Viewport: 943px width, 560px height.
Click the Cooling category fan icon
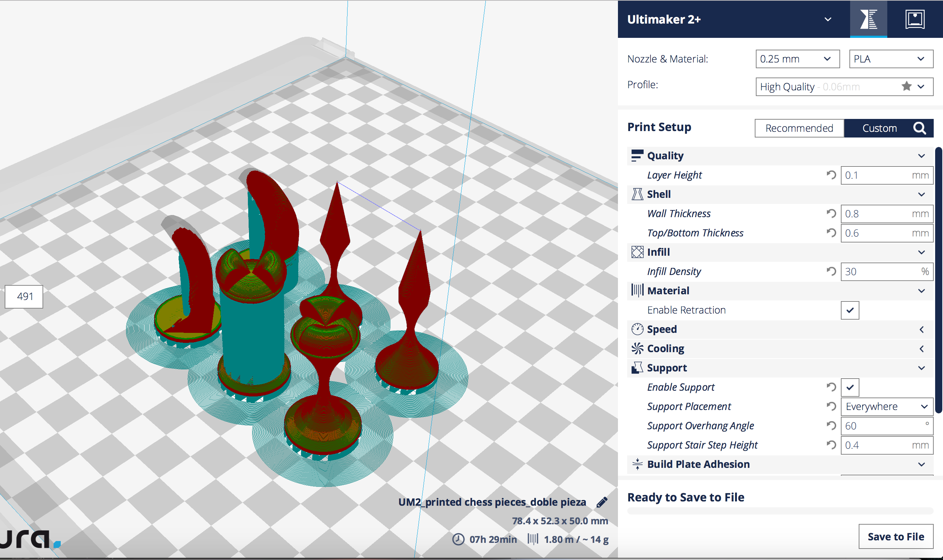pos(637,348)
